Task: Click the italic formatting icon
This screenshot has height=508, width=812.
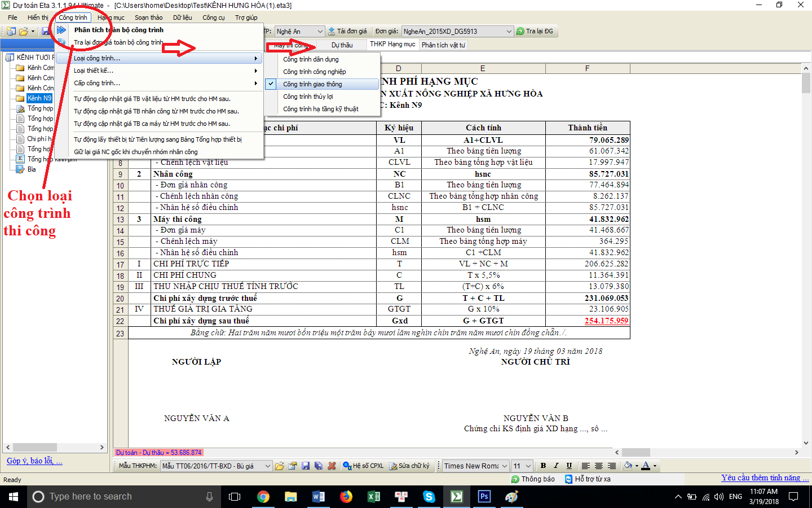Action: pyautogui.click(x=556, y=466)
